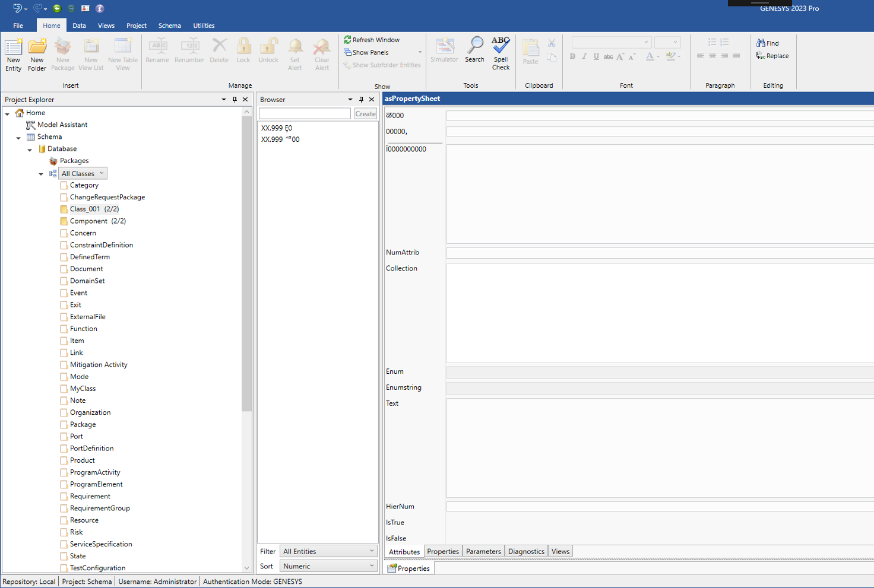874x588 pixels.
Task: Click the New Entity icon
Action: pyautogui.click(x=13, y=47)
